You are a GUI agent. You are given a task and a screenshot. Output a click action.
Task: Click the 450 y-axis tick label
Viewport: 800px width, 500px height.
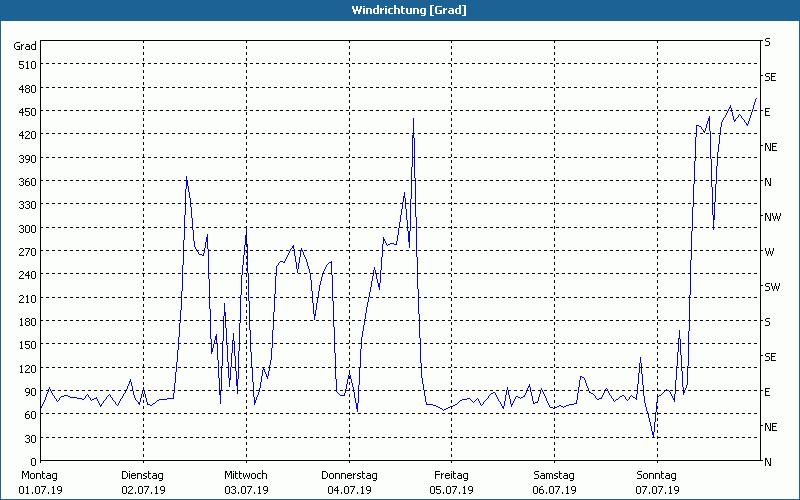(27, 112)
